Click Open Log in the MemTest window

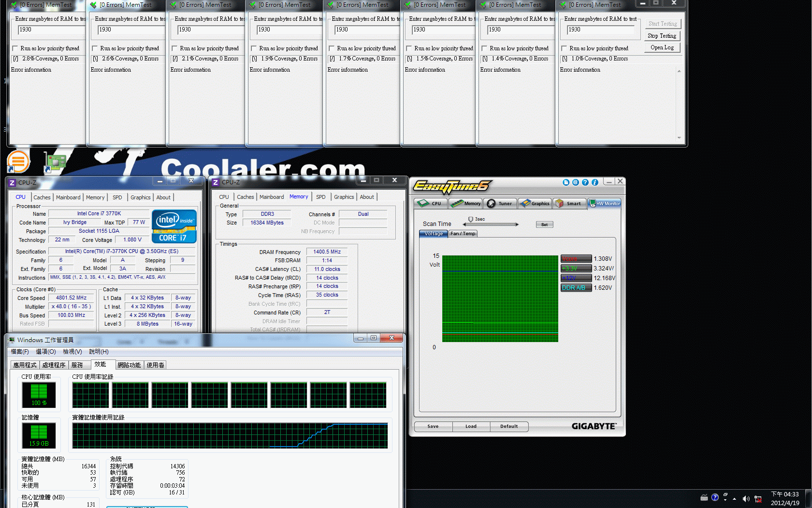click(662, 47)
